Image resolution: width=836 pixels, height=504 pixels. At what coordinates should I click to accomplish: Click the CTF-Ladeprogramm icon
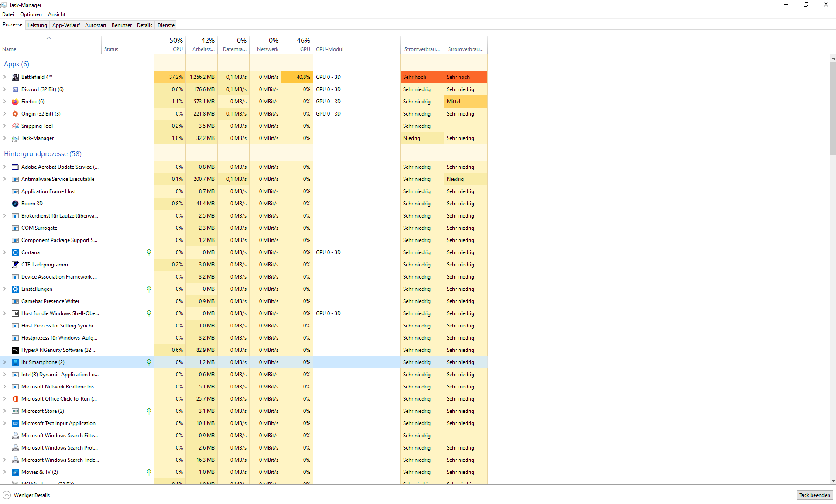15,265
